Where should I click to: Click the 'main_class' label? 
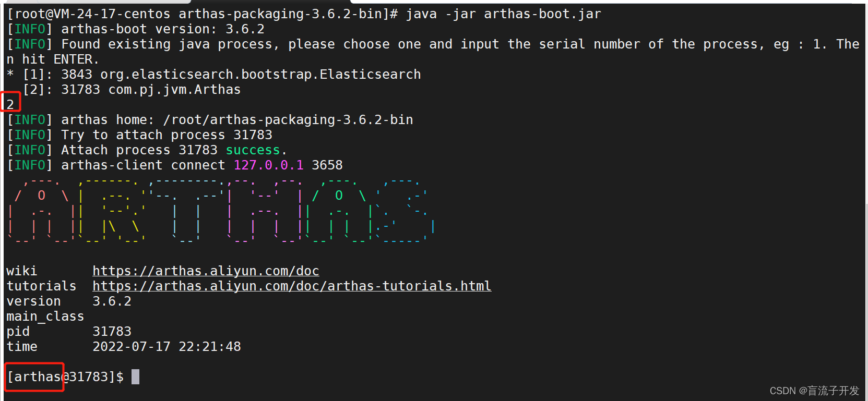coord(45,317)
